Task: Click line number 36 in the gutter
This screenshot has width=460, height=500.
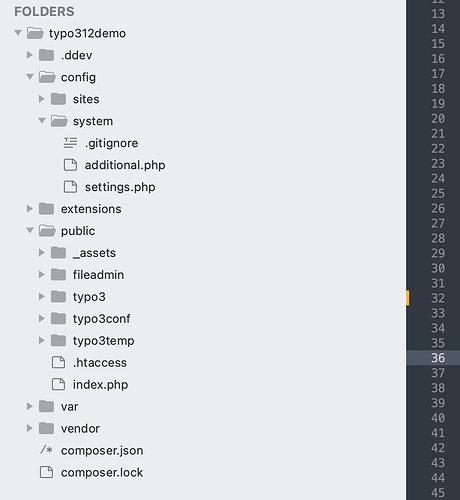Action: (438, 358)
